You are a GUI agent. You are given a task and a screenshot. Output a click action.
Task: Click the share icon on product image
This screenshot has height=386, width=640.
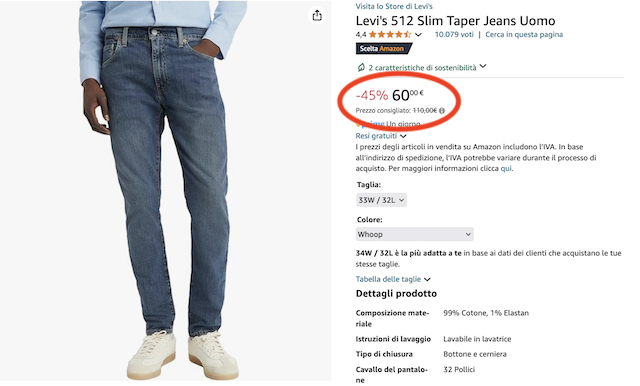coord(317,16)
